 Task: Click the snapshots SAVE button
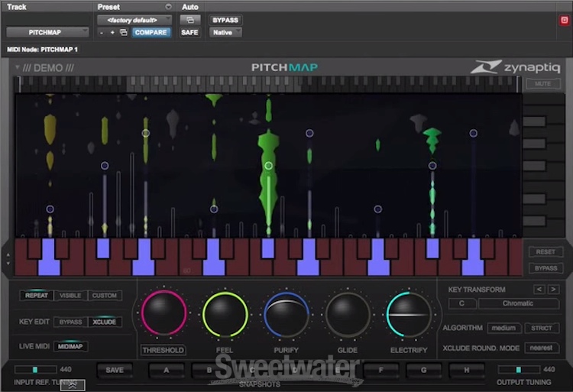pyautogui.click(x=115, y=370)
